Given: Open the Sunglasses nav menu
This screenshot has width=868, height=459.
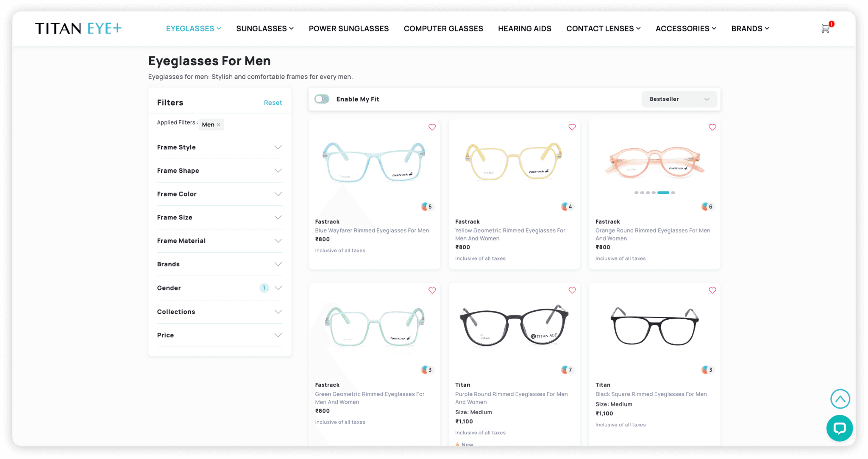Looking at the screenshot, I should [265, 28].
